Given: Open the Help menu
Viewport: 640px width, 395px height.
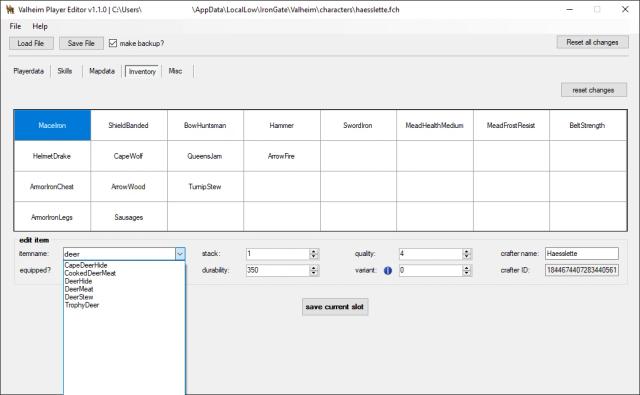Looking at the screenshot, I should tap(40, 26).
